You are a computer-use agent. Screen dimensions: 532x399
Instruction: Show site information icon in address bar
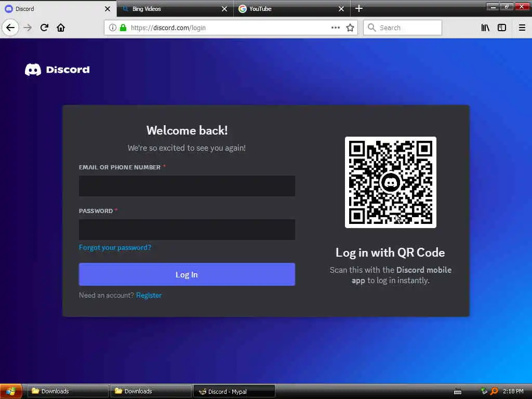pos(113,28)
